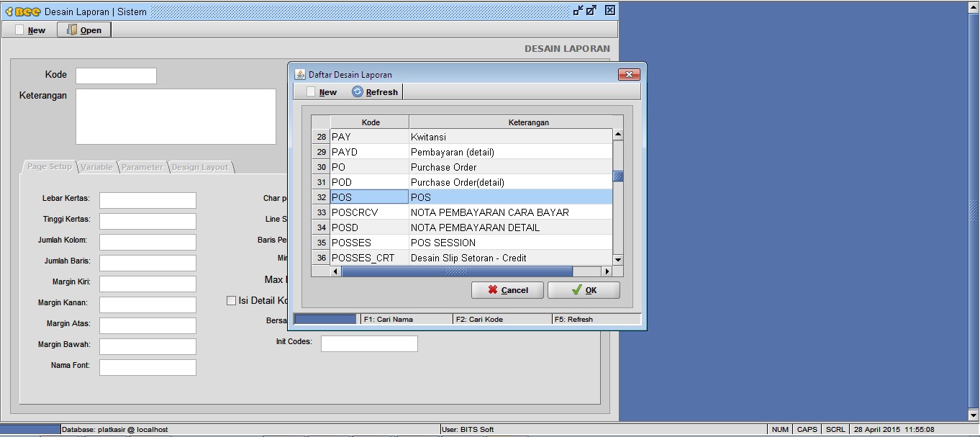
Task: Open the Design Layout tab
Action: 200,167
